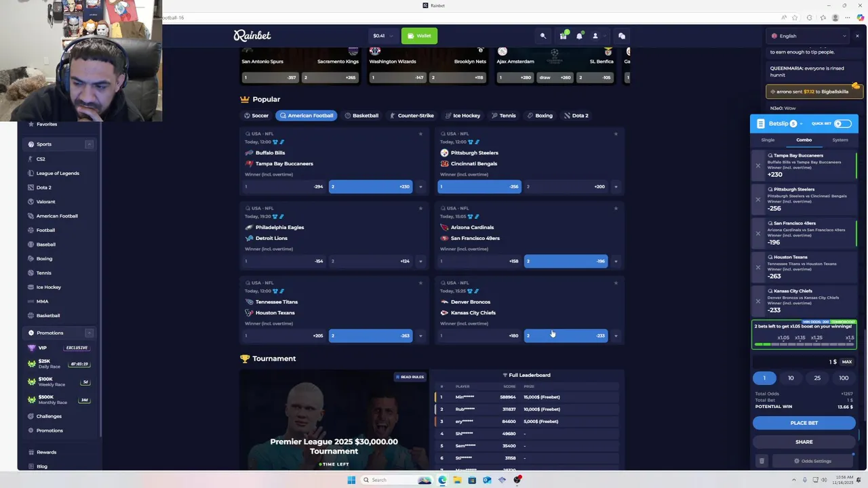868x488 pixels.
Task: Switch betslip to System tab
Action: 840,140
